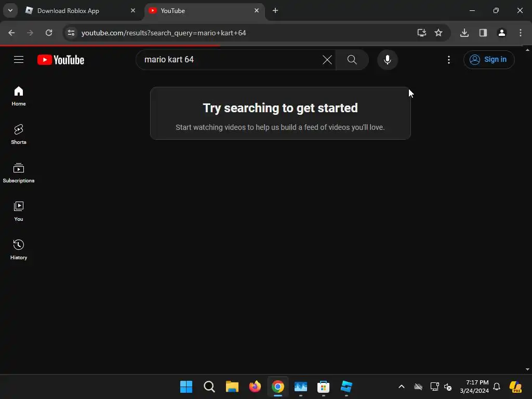Expand the tab search dropdown

click(10, 10)
